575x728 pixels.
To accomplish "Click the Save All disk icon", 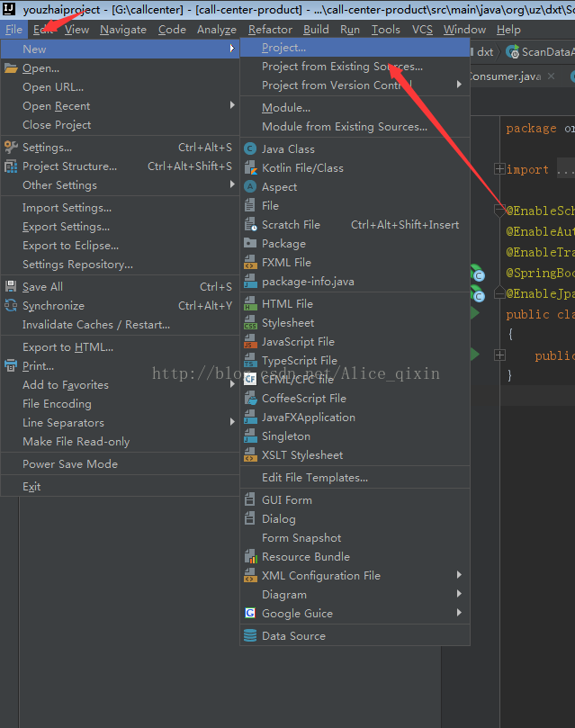I will [11, 286].
